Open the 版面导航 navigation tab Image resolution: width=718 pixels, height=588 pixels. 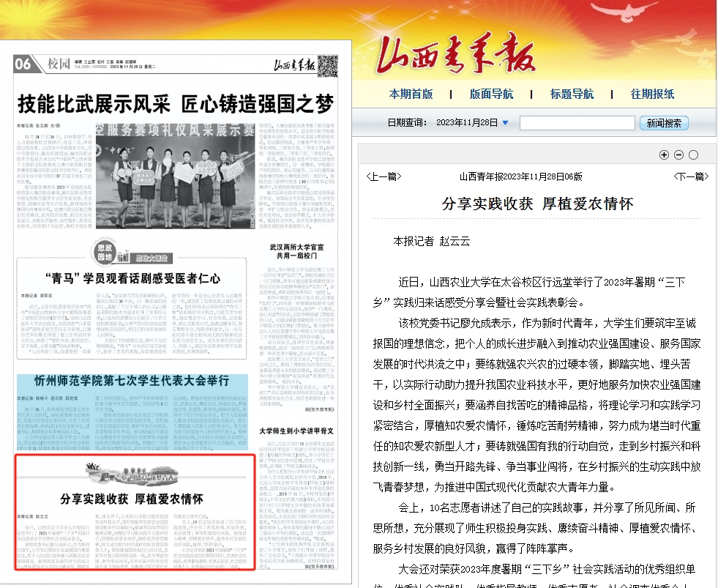491,94
